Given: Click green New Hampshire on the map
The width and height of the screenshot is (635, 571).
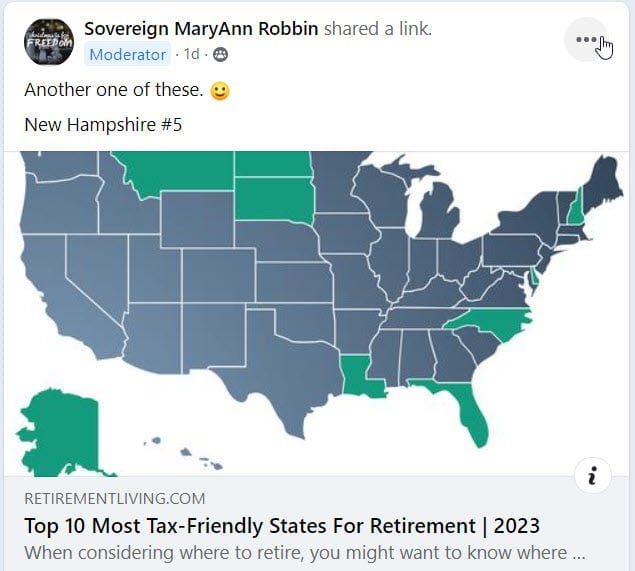Looking at the screenshot, I should click(x=575, y=209).
